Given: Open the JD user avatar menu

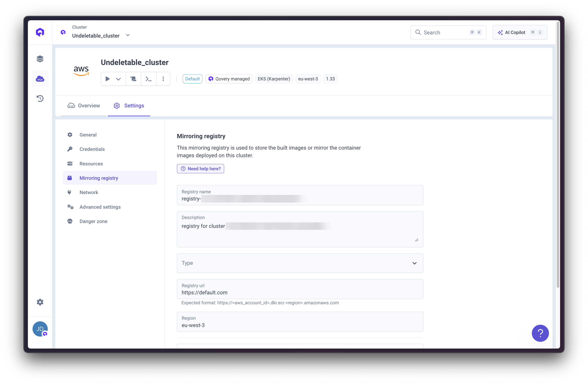Looking at the screenshot, I should click(x=40, y=329).
